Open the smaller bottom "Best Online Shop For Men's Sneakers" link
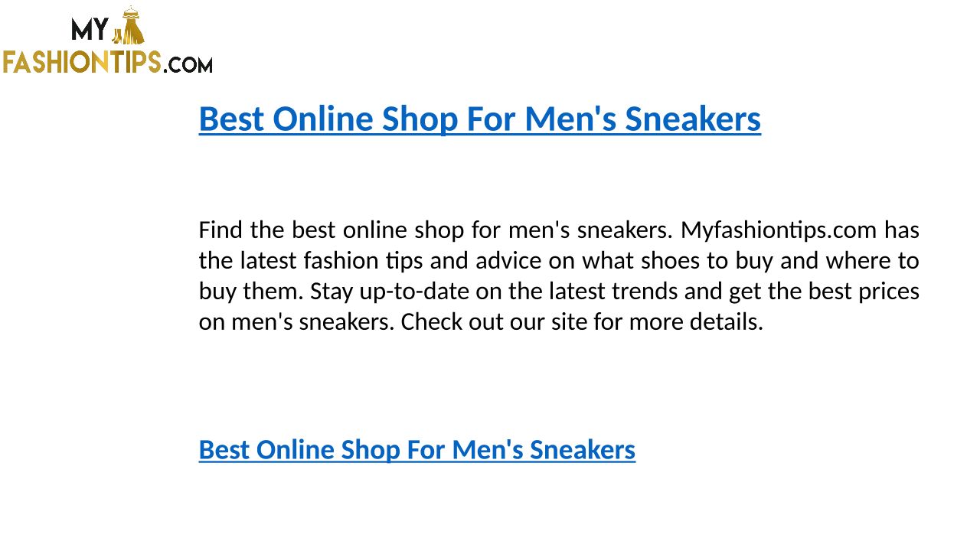980x551 pixels. pos(416,450)
